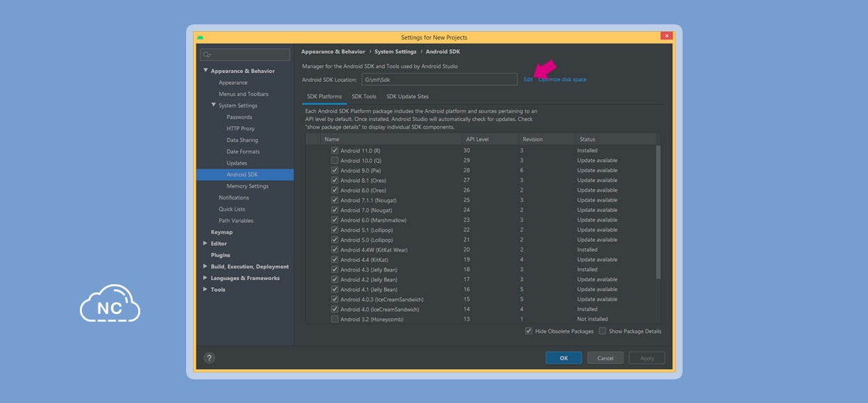
Task: Check Android 3.2 (Honeycomb) platform
Action: pos(335,320)
